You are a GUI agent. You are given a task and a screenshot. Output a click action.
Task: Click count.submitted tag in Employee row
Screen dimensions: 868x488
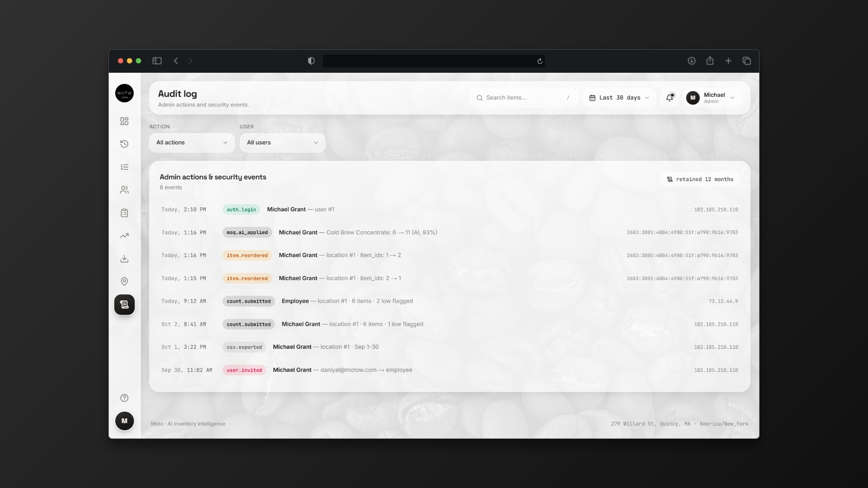(249, 301)
